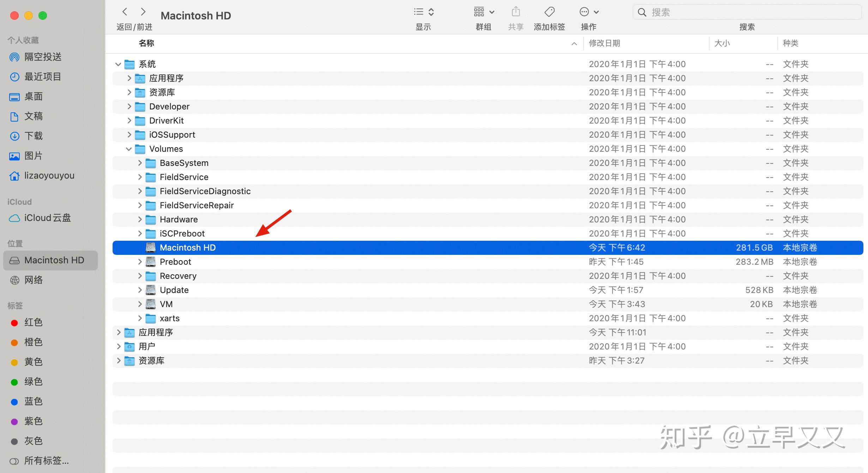Viewport: 868px width, 473px height.
Task: Select the FieldServiceDiagnostic folder
Action: (x=488, y=191)
